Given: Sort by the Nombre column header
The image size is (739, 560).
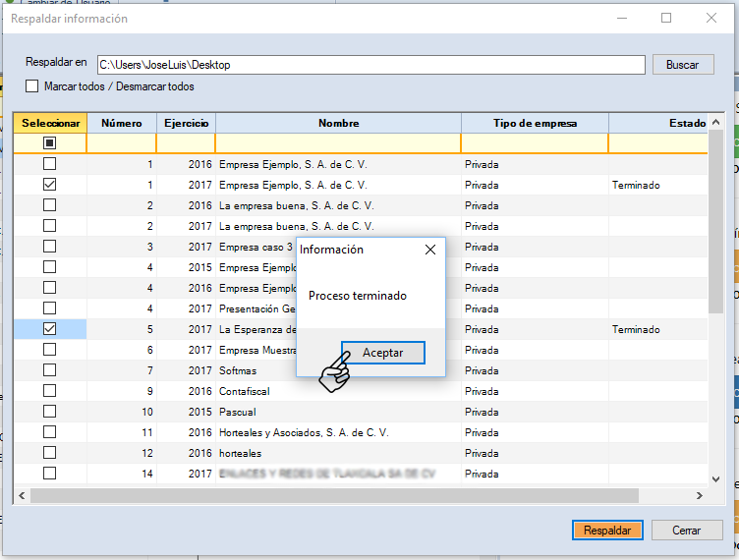Looking at the screenshot, I should pyautogui.click(x=338, y=123).
